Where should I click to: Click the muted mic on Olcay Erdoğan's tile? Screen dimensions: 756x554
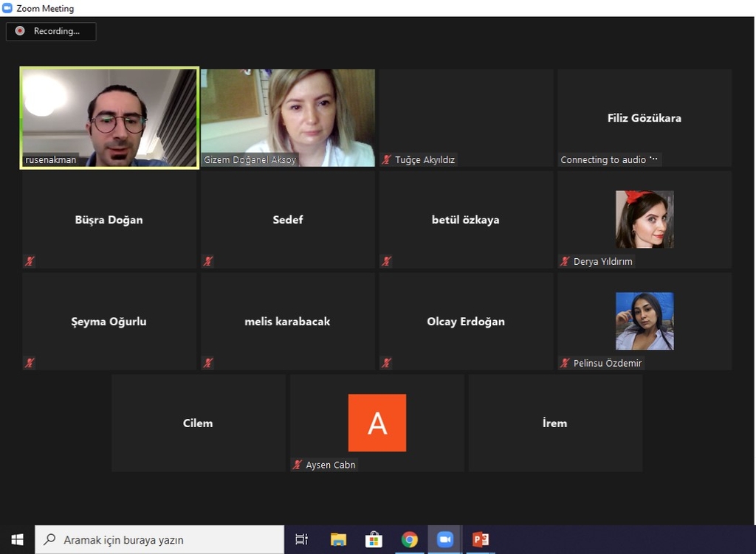pos(386,363)
